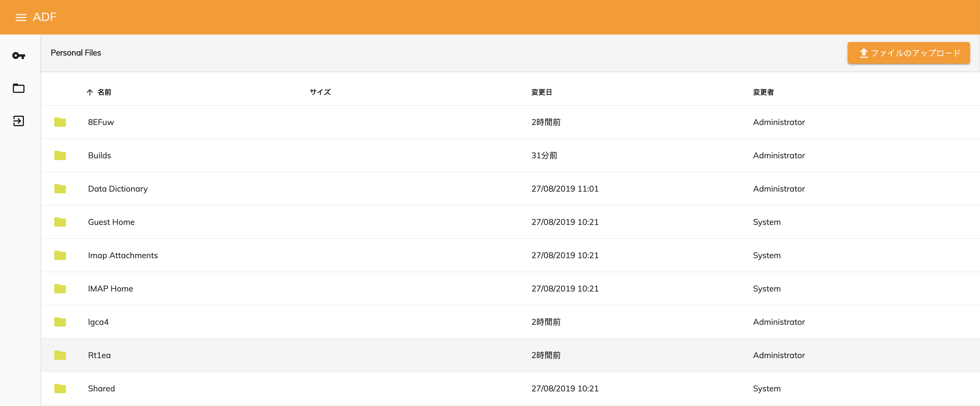Image resolution: width=980 pixels, height=406 pixels.
Task: Open the hamburger navigation menu
Action: [21, 17]
